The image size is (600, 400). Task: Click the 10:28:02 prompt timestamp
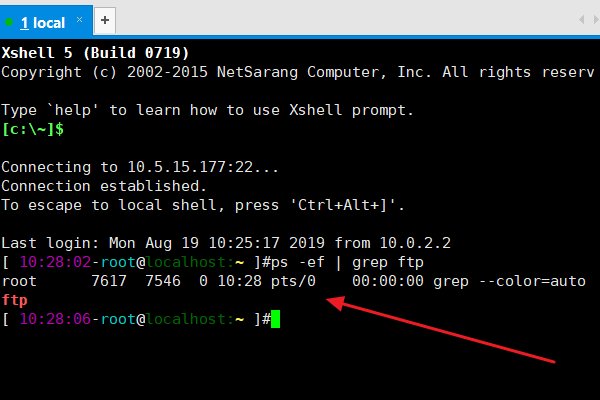tap(52, 263)
